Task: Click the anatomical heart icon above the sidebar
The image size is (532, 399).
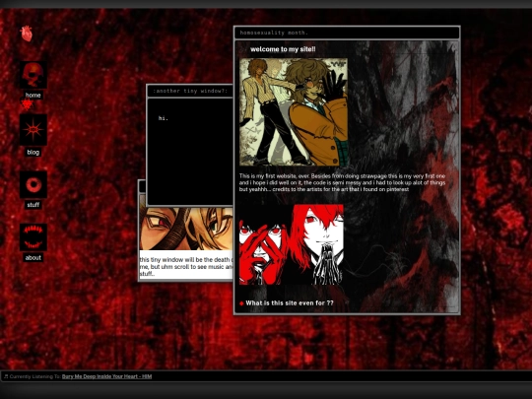Action: pyautogui.click(x=27, y=33)
